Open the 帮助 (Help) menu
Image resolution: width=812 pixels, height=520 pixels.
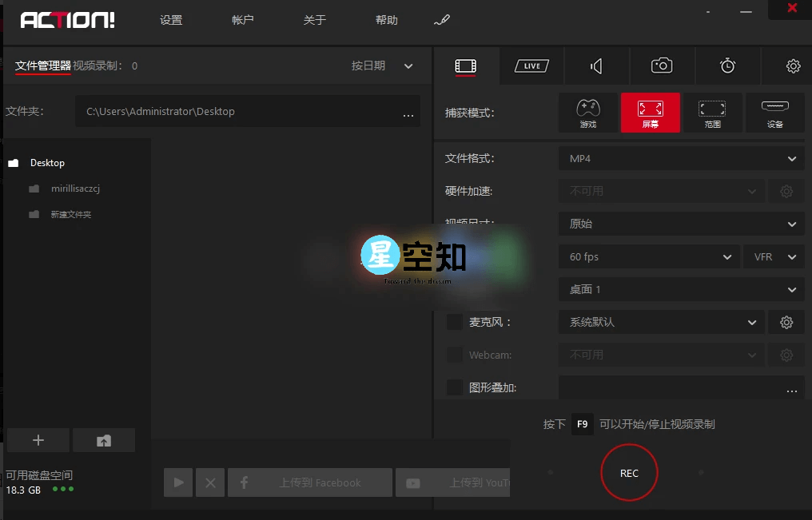(386, 20)
